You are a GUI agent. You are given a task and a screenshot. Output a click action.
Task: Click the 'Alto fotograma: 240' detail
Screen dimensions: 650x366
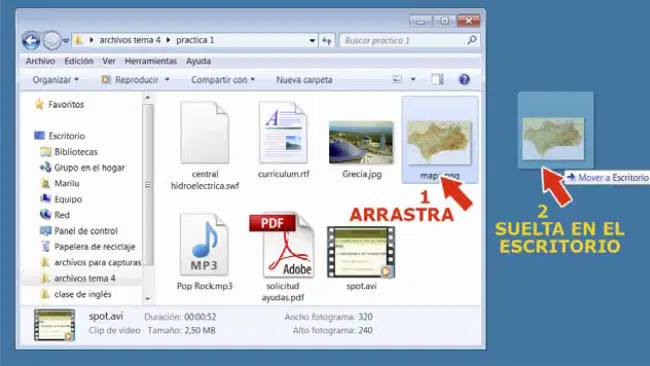coord(332,330)
